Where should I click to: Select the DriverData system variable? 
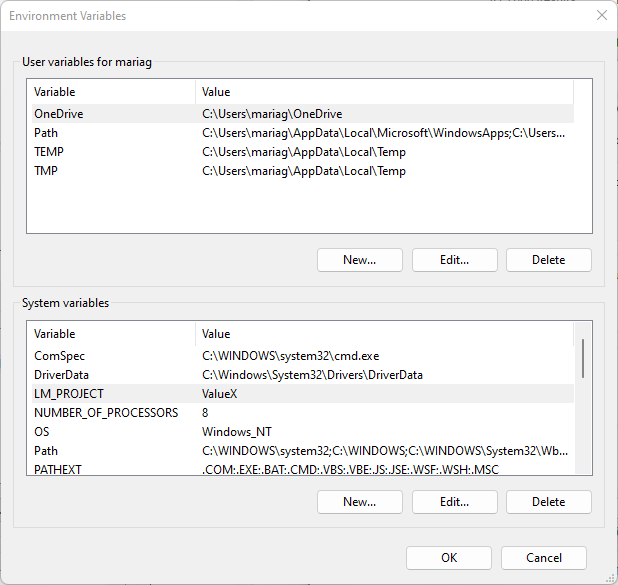[x=62, y=375]
